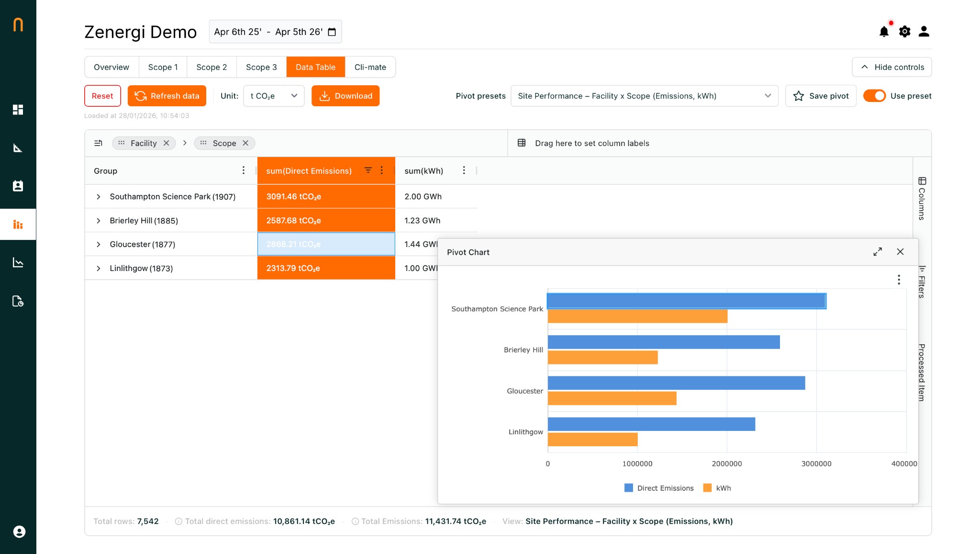This screenshot has width=980, height=554.
Task: Disable the Use preset toggle
Action: [x=875, y=96]
